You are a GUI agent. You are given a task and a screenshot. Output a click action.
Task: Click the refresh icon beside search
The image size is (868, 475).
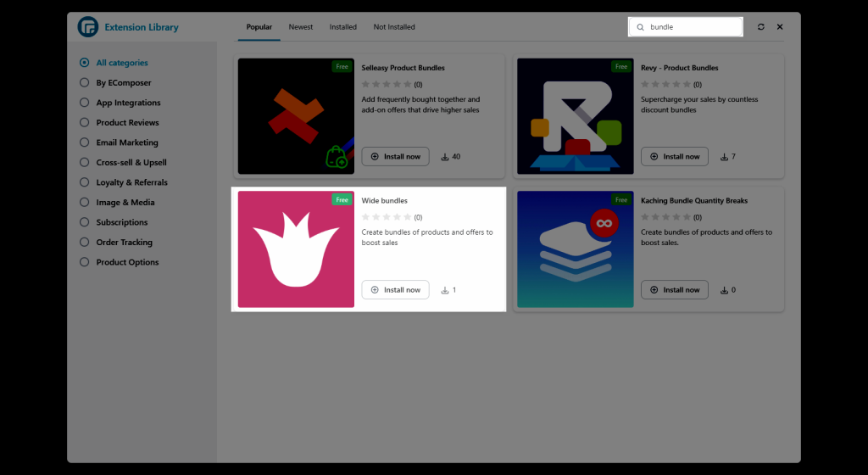(761, 26)
